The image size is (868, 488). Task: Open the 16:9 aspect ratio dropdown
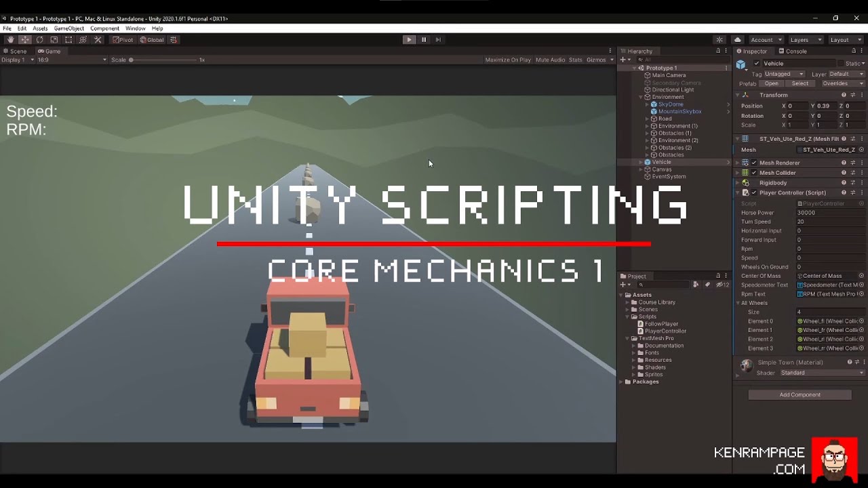pos(72,60)
